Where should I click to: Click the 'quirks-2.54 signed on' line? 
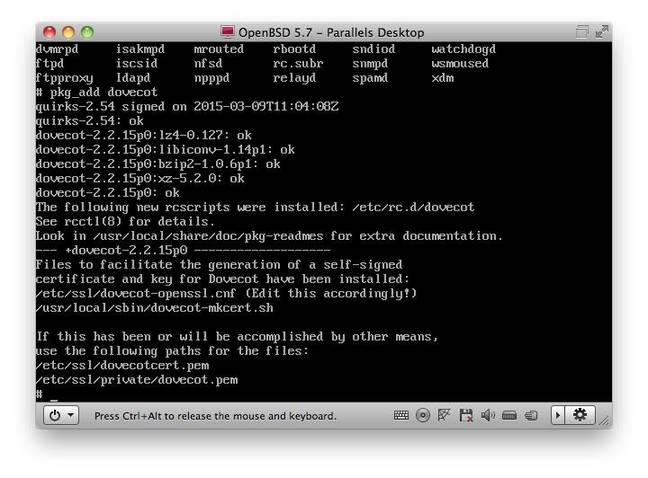pyautogui.click(x=187, y=107)
